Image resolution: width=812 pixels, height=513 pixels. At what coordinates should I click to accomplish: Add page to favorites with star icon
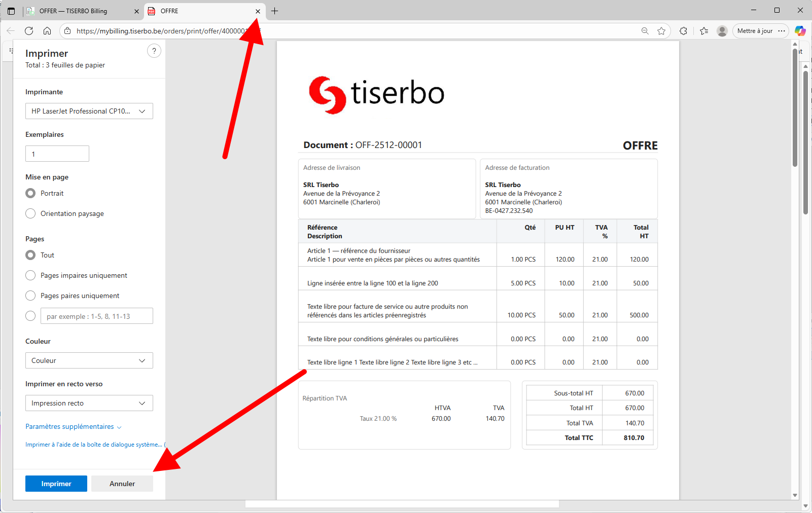tap(661, 31)
